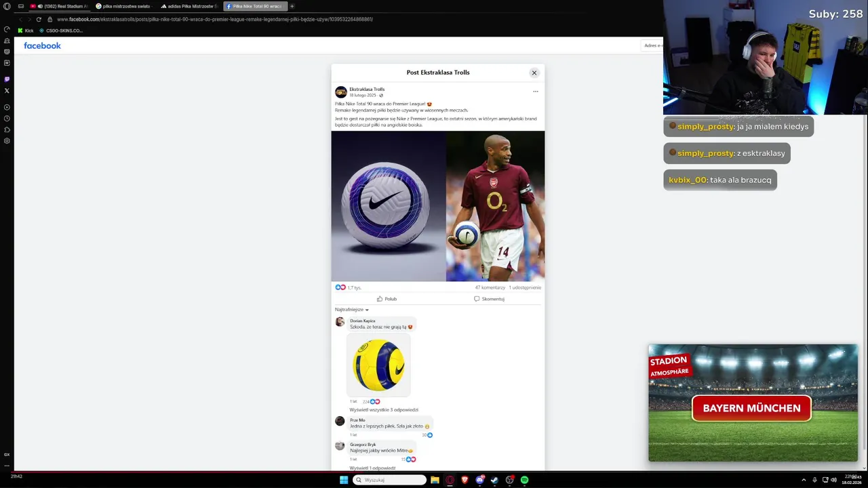Switch to the piłka mistrzostwa świata Google tab
Viewport: 868px width, 488px height.
(125, 6)
